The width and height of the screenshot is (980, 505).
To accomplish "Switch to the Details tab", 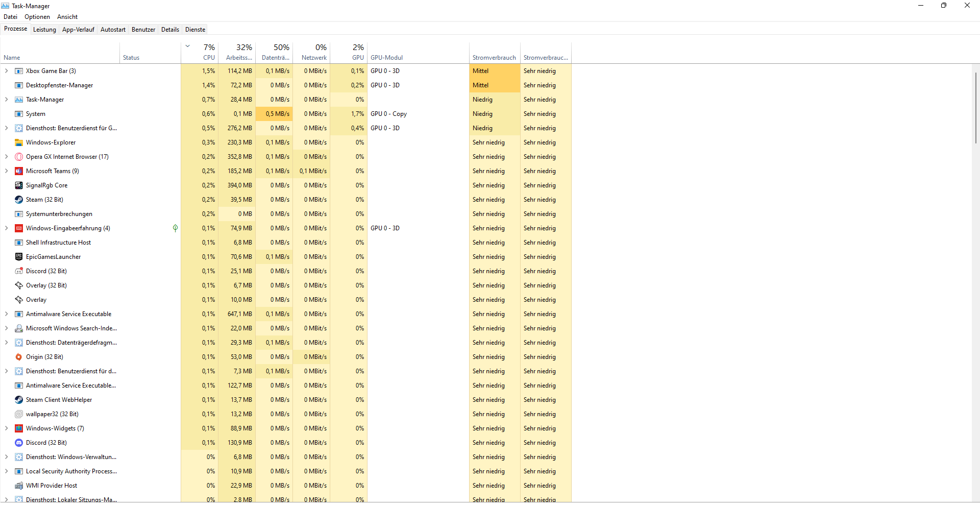I will tap(170, 30).
